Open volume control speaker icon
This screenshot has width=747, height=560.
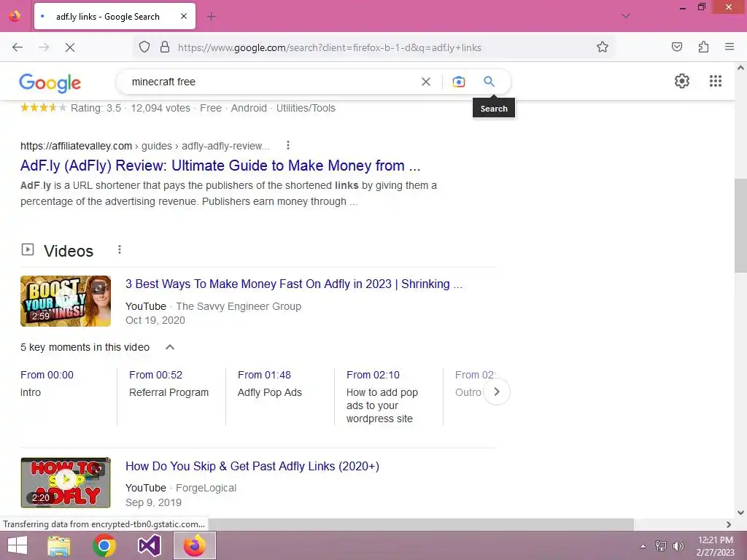click(678, 546)
